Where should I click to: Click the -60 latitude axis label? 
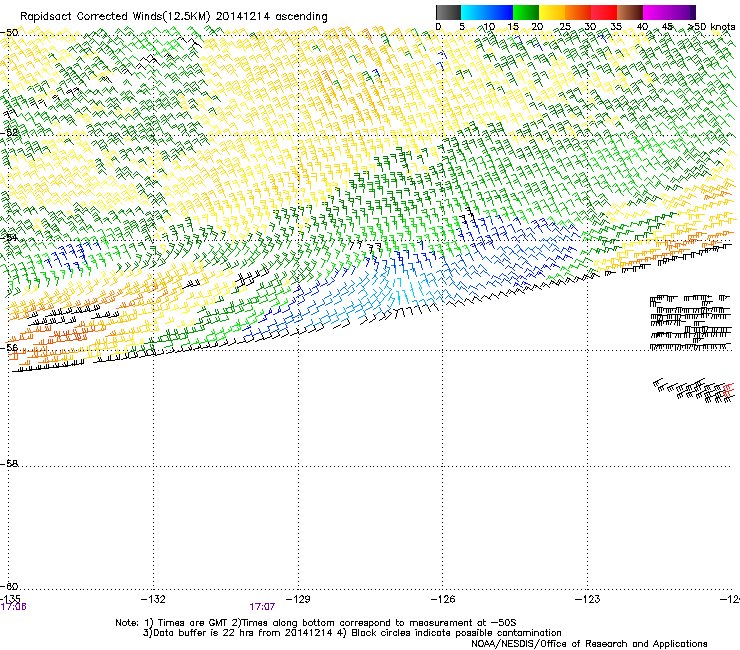point(9,587)
